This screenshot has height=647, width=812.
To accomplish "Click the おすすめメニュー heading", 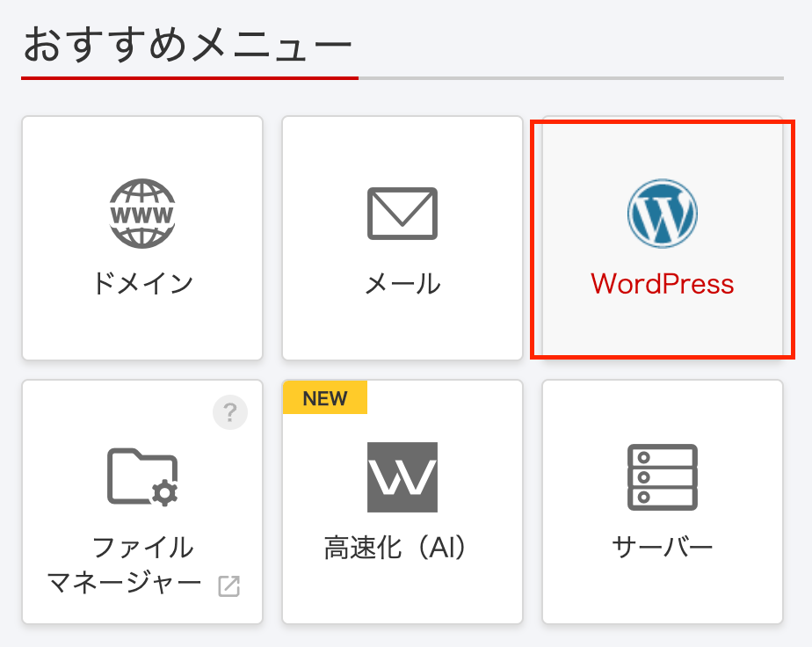I will (x=187, y=45).
